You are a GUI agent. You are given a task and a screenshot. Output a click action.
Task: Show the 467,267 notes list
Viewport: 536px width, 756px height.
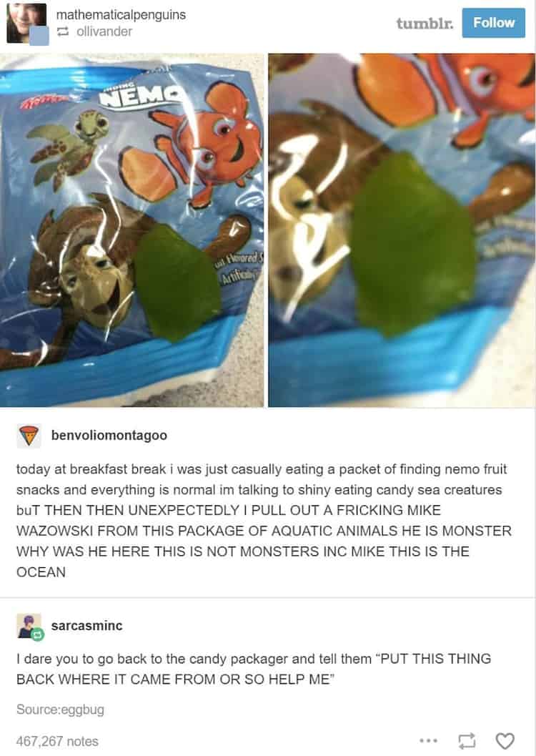[x=57, y=741]
